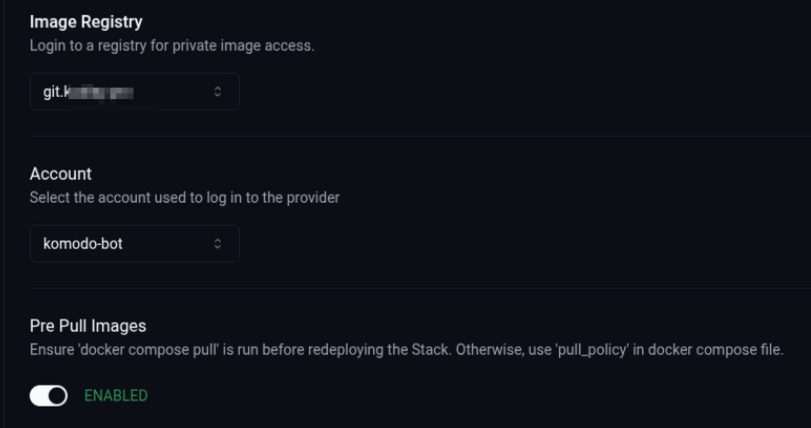Click the up-down arrows beside komodo-bot

[x=218, y=243]
